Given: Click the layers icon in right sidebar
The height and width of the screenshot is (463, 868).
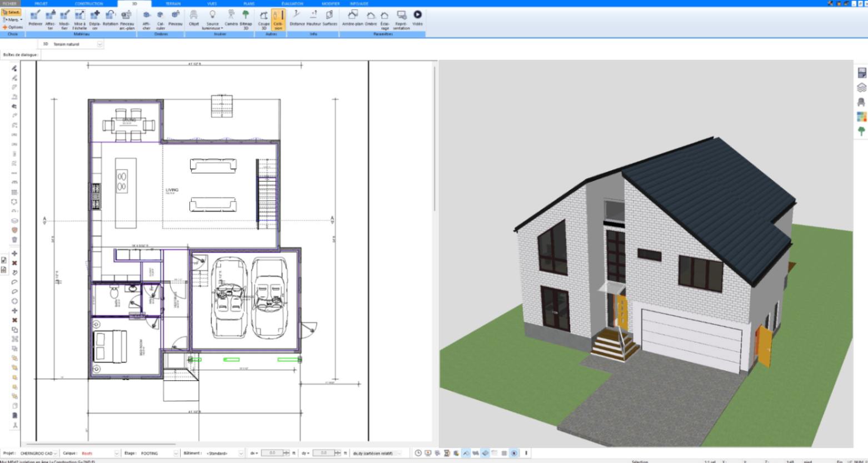Looking at the screenshot, I should point(861,88).
